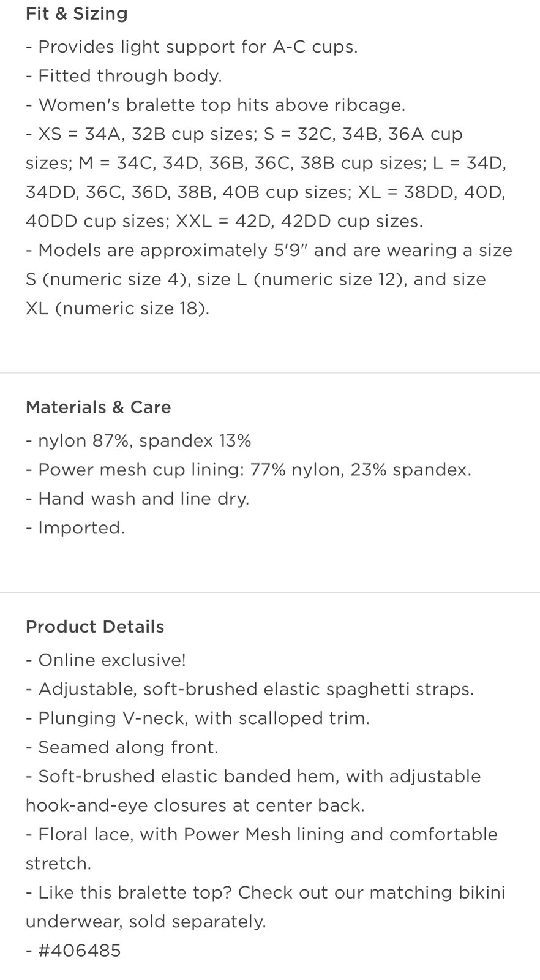This screenshot has height=980, width=540.
Task: Click the 'hook-and-eye closures at center back' text
Action: (x=195, y=805)
